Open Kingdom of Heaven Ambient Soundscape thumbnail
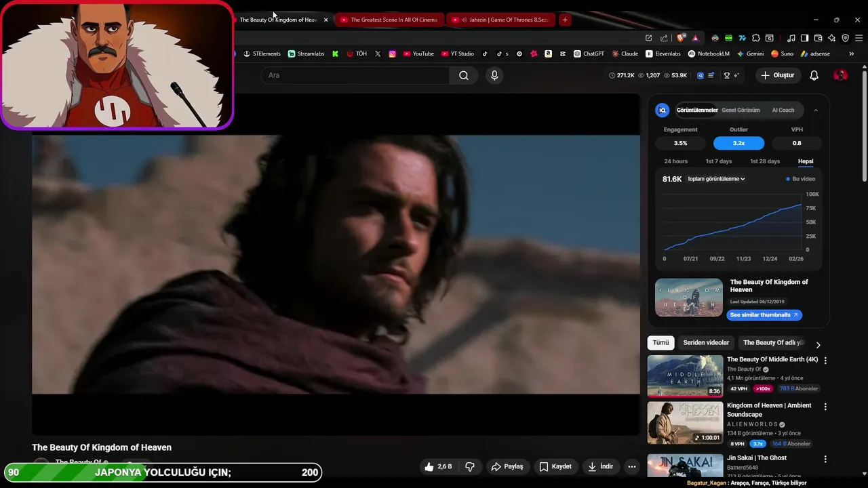The image size is (868, 488). [x=685, y=423]
